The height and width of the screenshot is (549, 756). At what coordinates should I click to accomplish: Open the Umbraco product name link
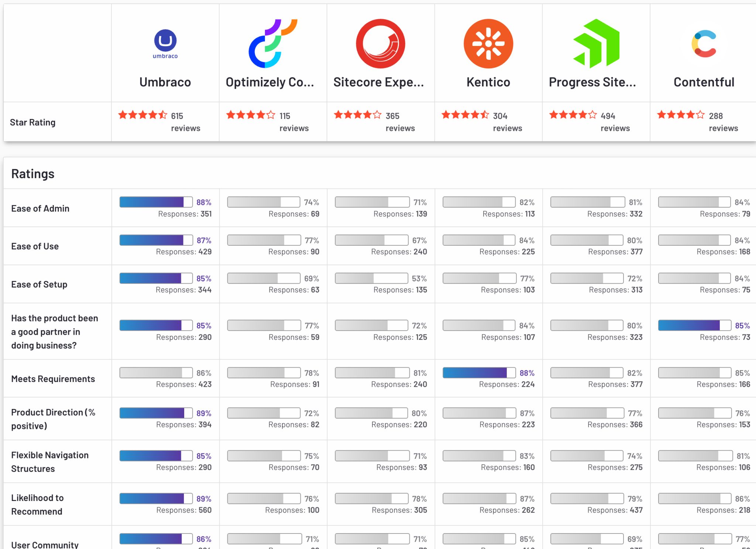(x=165, y=82)
